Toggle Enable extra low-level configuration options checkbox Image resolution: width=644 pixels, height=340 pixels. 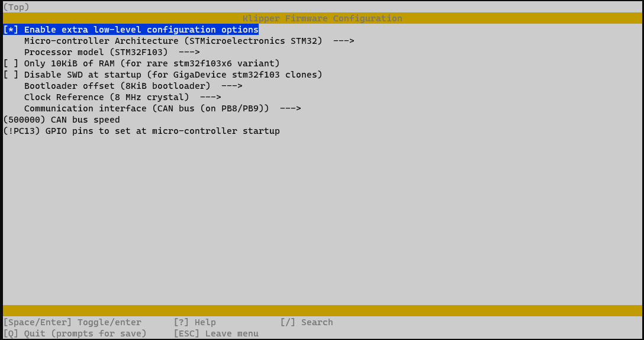pos(131,30)
